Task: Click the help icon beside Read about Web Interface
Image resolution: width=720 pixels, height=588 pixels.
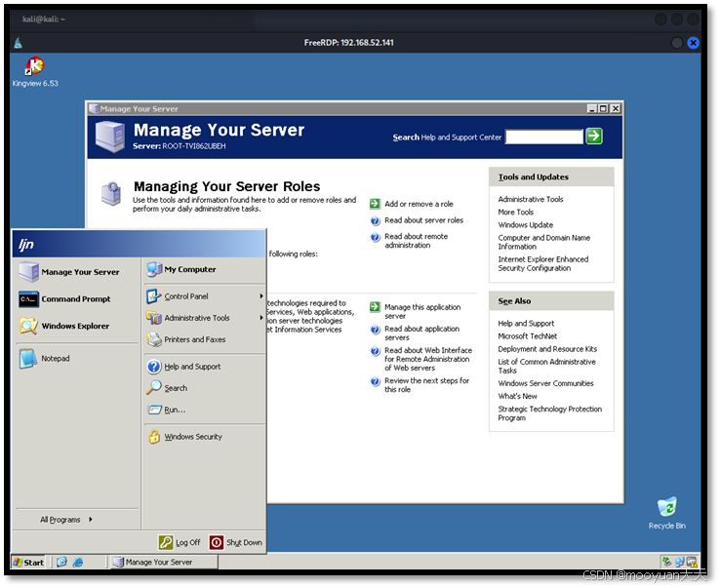Action: [x=375, y=351]
